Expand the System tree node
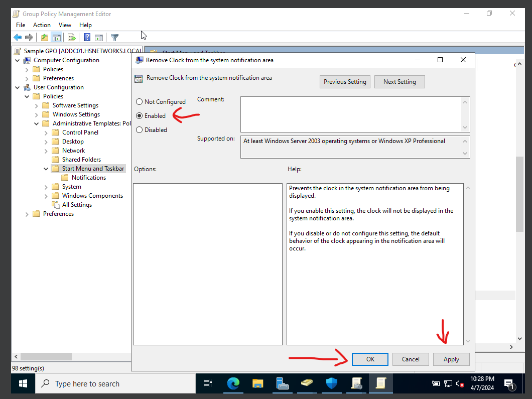This screenshot has height=399, width=532. [45, 186]
